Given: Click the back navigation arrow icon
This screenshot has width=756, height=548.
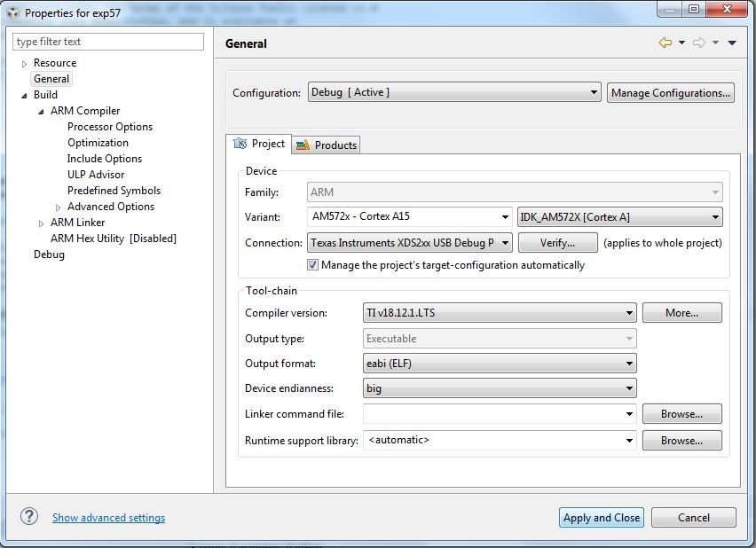Looking at the screenshot, I should pyautogui.click(x=666, y=42).
